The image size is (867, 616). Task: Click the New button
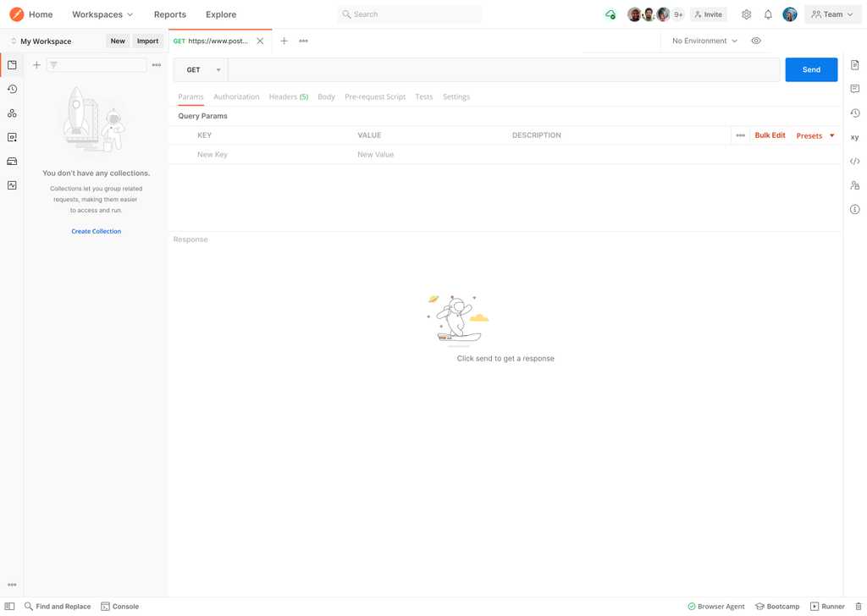pos(118,41)
